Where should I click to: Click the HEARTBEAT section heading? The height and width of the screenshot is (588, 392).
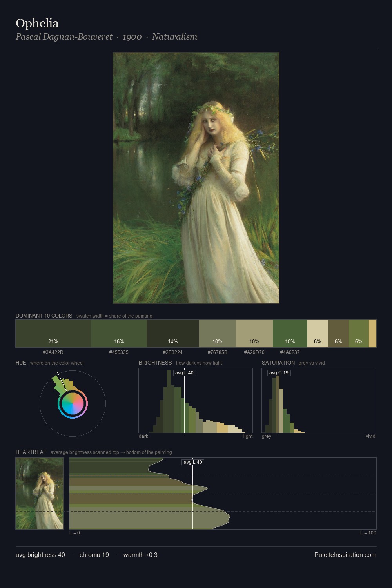pos(31,452)
